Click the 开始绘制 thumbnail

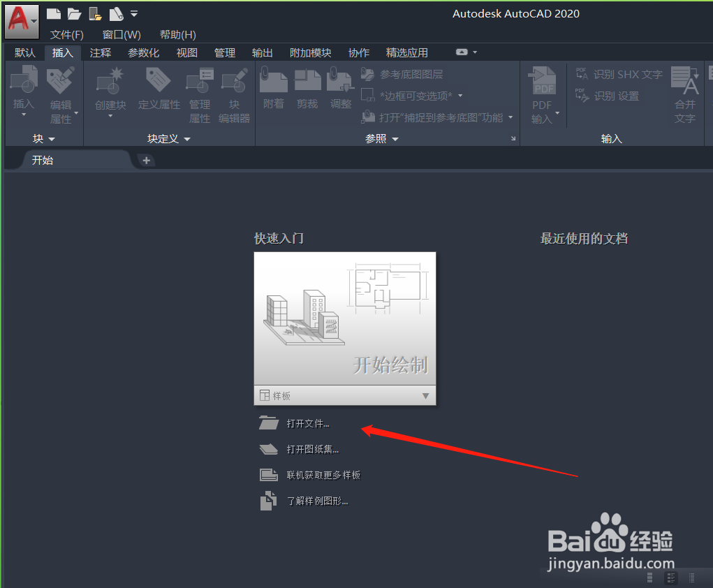click(x=345, y=318)
